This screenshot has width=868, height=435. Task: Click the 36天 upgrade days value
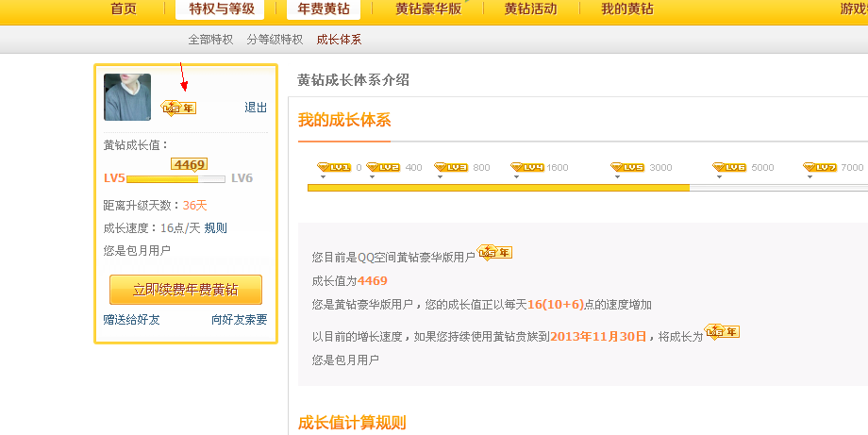[x=195, y=206]
